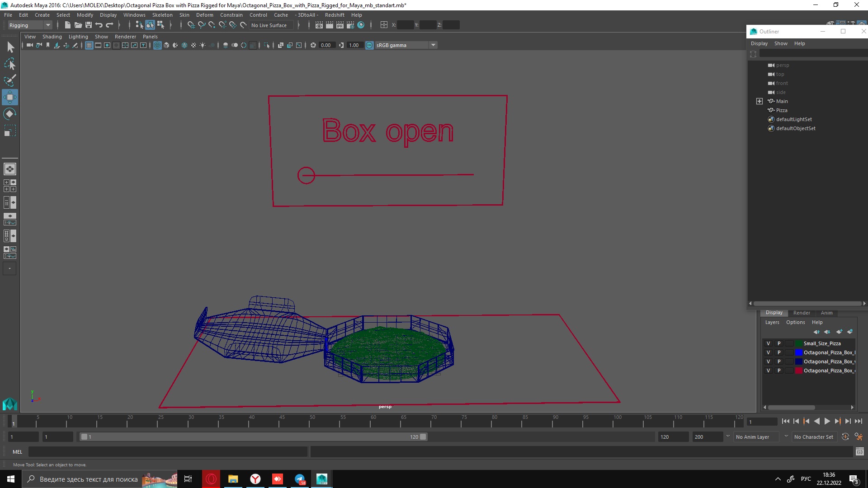This screenshot has width=868, height=488.
Task: Start IPR render
Action: tap(340, 25)
